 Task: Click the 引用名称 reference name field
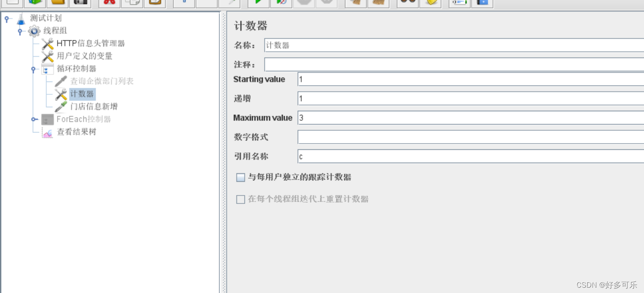pos(471,156)
